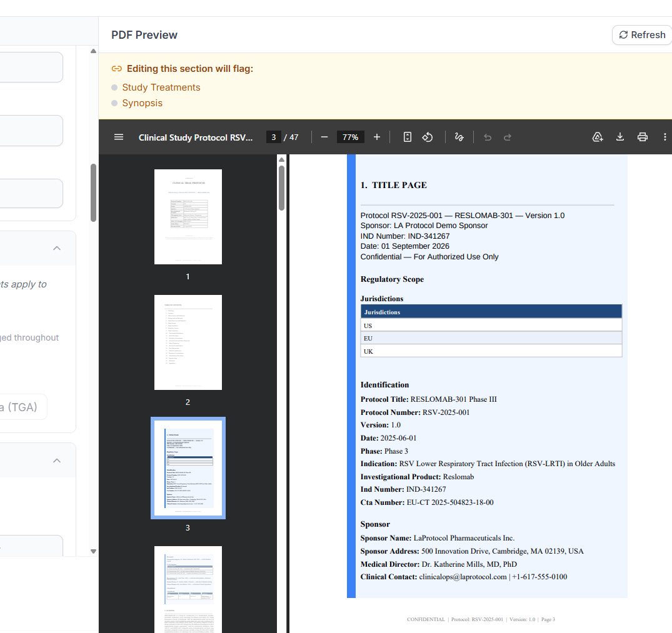Image resolution: width=672 pixels, height=633 pixels.
Task: Click the left panel scroll down arrow
Action: click(93, 552)
